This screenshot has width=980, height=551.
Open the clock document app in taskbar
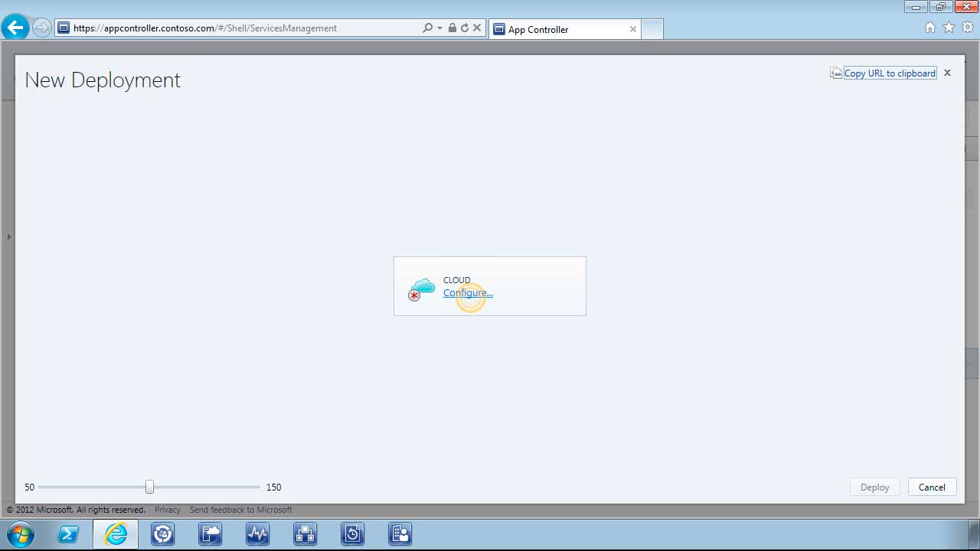pyautogui.click(x=352, y=534)
